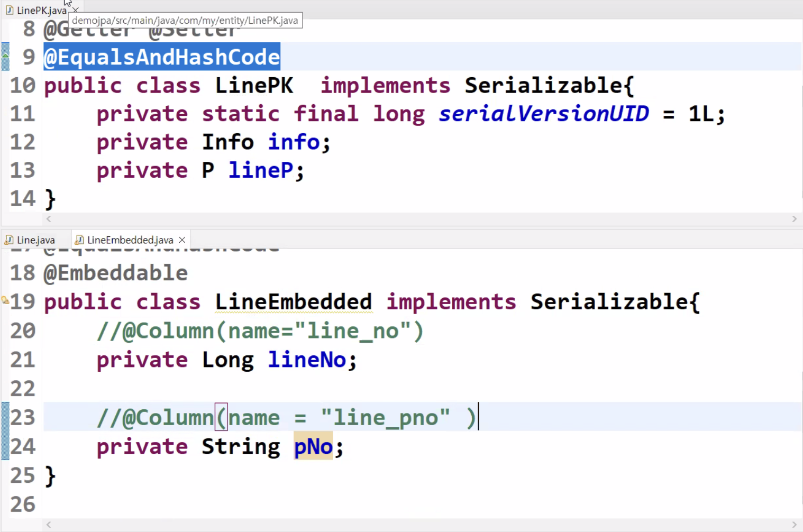Click the lineP variable on line 13
This screenshot has width=803, height=532.
point(261,170)
